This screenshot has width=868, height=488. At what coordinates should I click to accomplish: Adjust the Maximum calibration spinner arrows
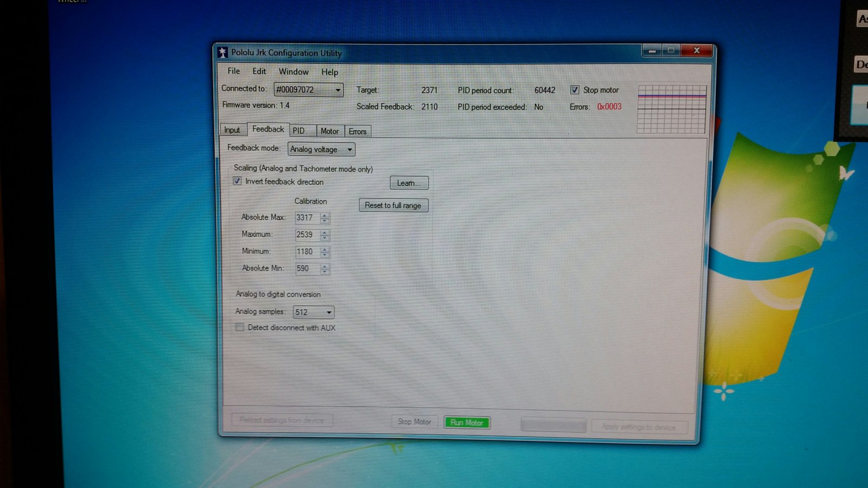[x=324, y=235]
